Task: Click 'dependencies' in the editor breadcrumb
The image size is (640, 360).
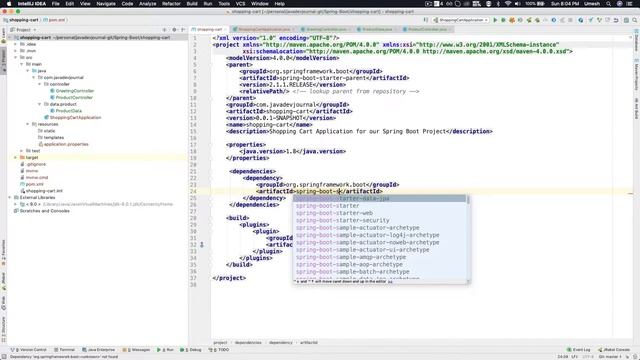Action: (248, 342)
